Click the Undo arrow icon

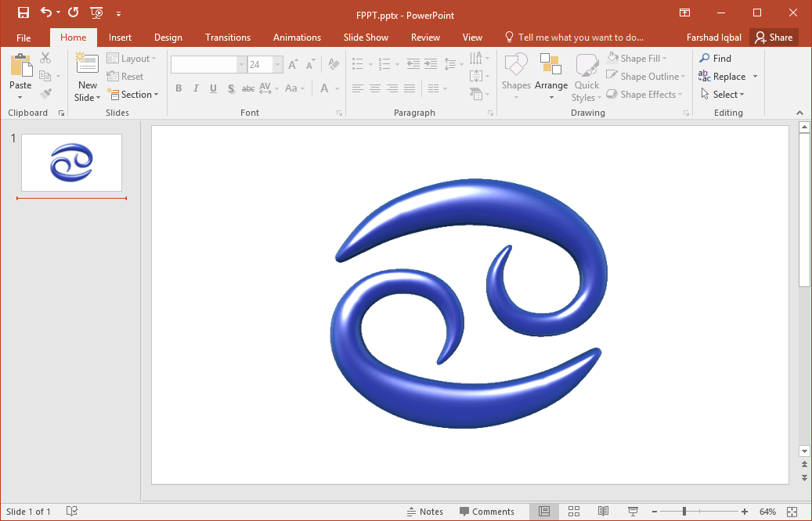46,13
